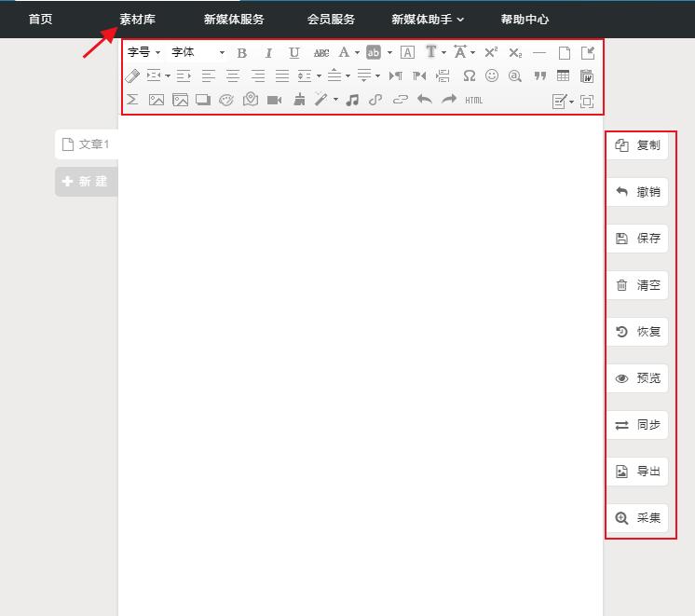Click the text border boxed A icon
The width and height of the screenshot is (695, 616).
click(407, 52)
